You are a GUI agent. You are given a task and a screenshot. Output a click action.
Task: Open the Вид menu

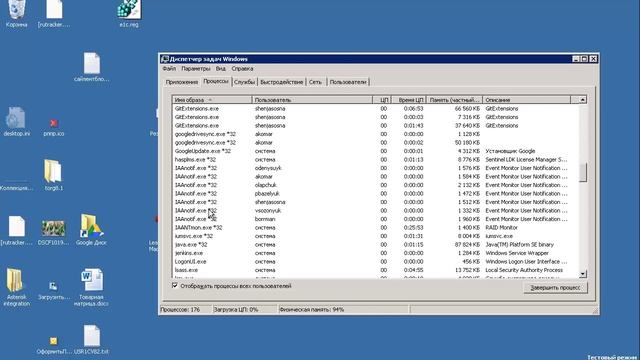tap(220, 69)
